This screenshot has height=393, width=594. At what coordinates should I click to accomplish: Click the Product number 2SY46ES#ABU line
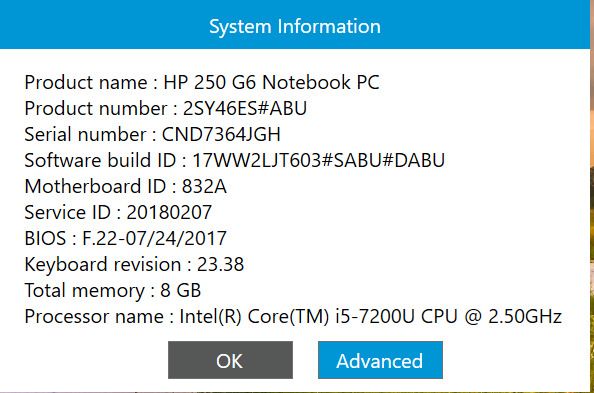click(166, 108)
